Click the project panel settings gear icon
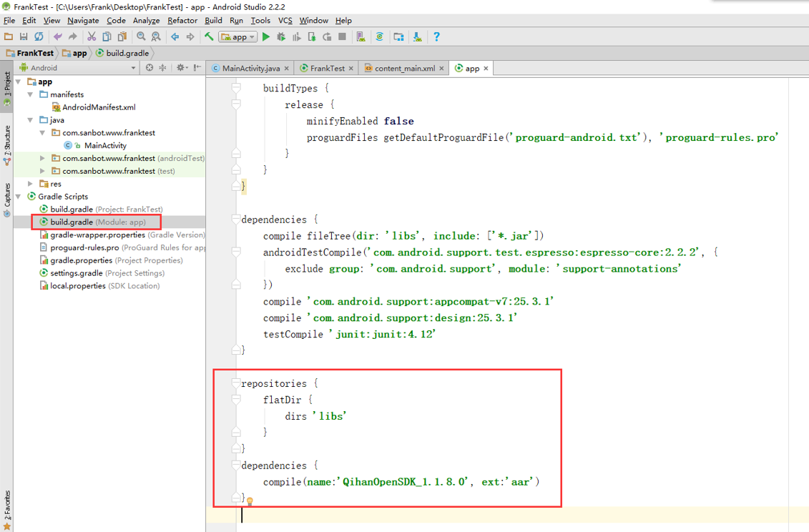809x532 pixels. click(x=181, y=68)
